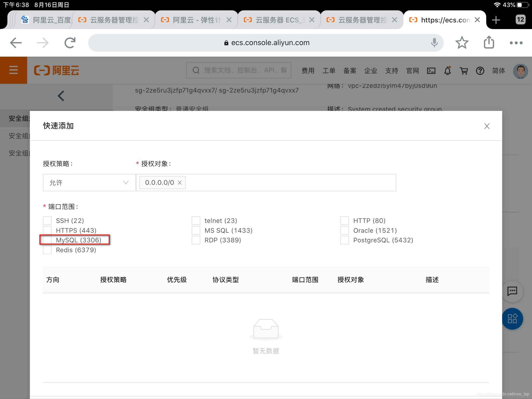Open 费用 in the top navigation
Screen dimensions: 532x399
pos(308,71)
